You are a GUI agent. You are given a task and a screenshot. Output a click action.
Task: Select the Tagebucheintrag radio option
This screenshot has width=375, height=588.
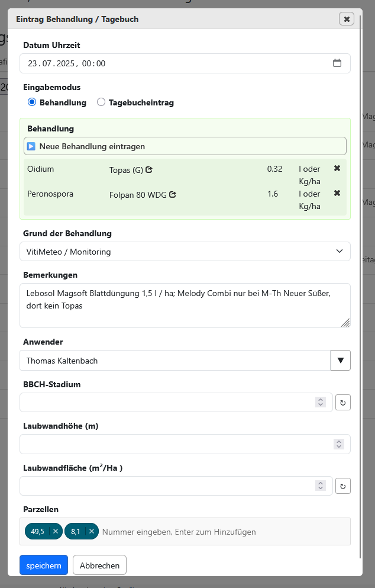[101, 102]
